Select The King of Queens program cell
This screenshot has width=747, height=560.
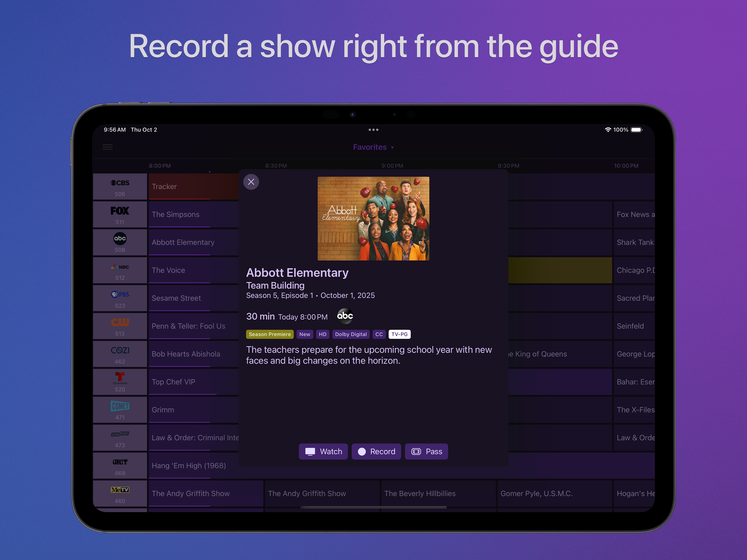(560, 354)
